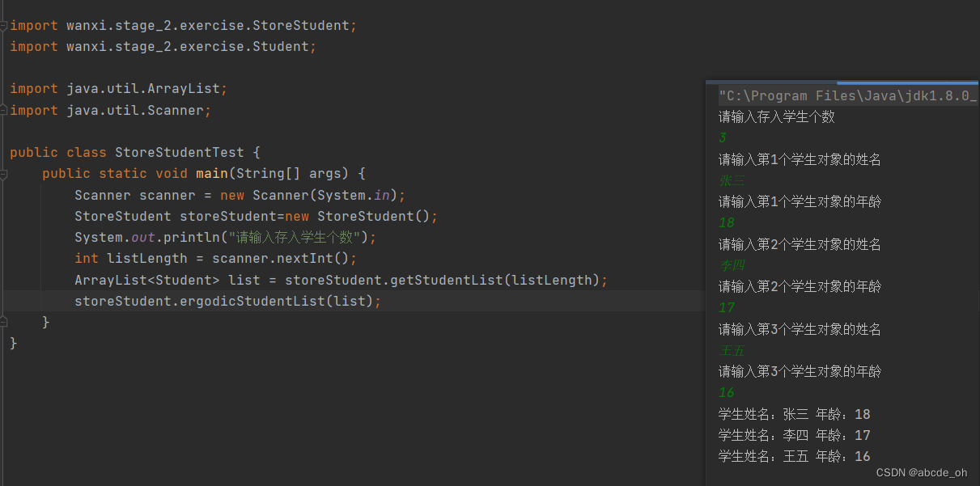Click the green console input 16

click(x=727, y=393)
